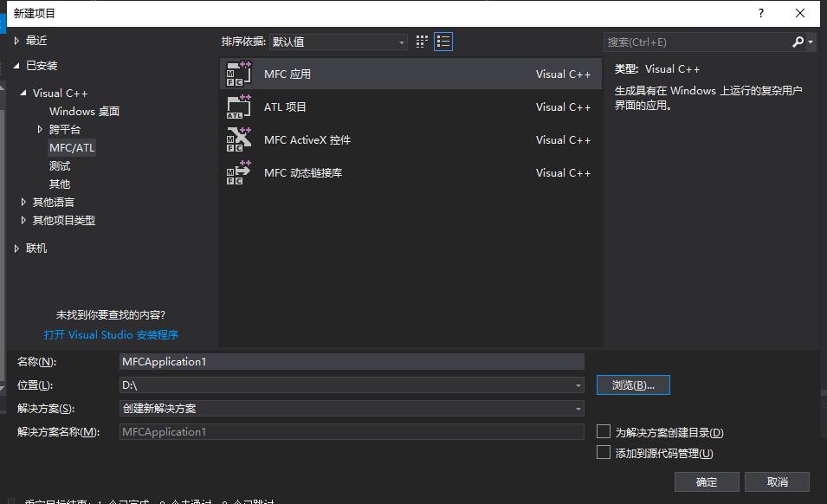Enable 为解决方案创建目录 checkbox
This screenshot has height=504, width=827.
[604, 432]
